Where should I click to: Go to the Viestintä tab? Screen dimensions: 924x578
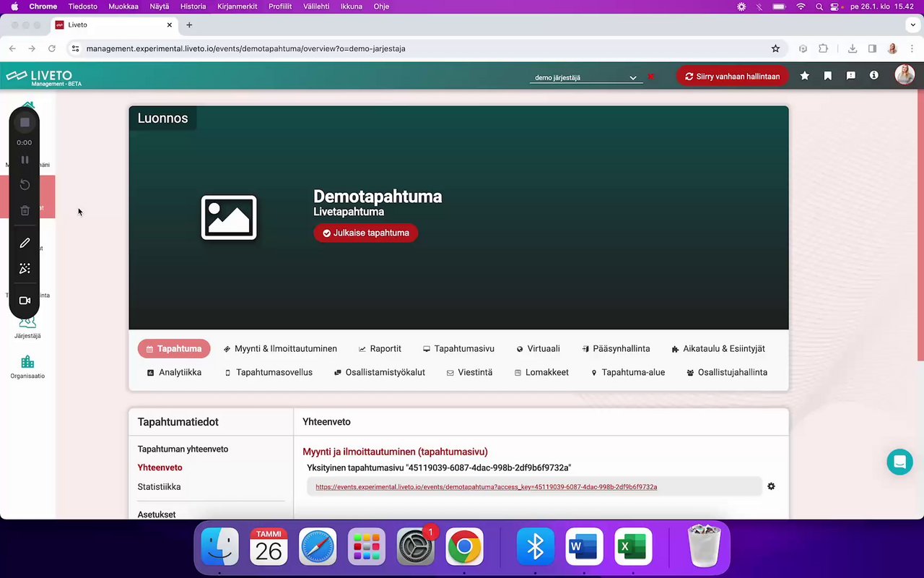pos(469,372)
